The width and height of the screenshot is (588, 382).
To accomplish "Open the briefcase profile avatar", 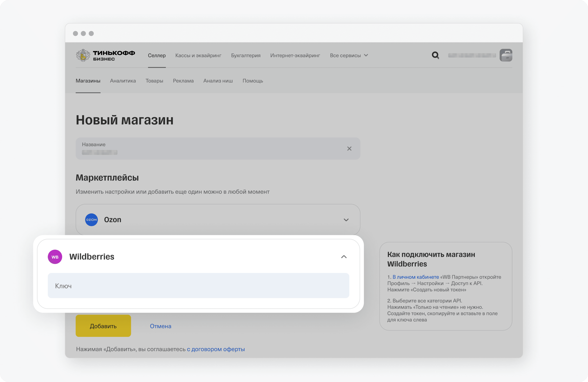I will [x=506, y=55].
